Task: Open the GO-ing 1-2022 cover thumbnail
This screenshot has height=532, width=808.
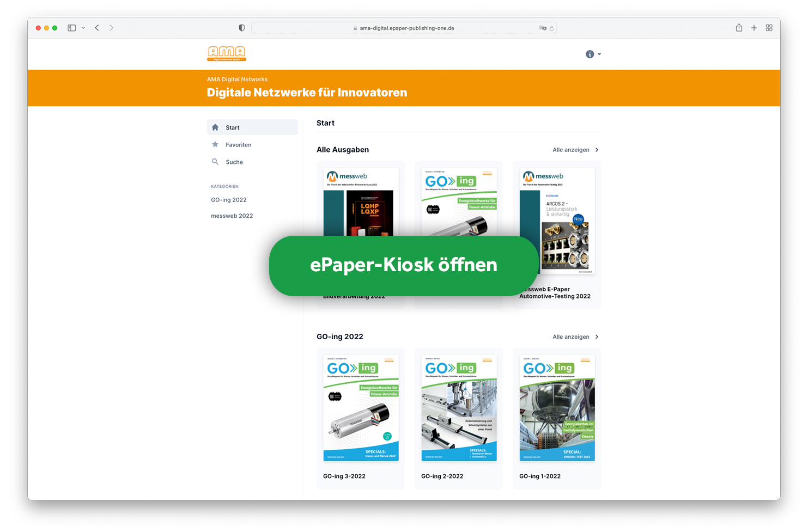Action: tap(557, 408)
